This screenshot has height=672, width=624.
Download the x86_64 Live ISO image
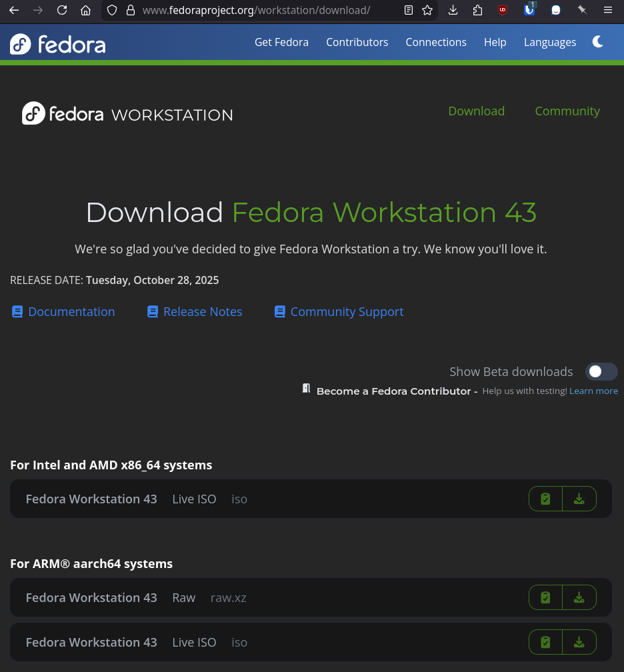579,499
